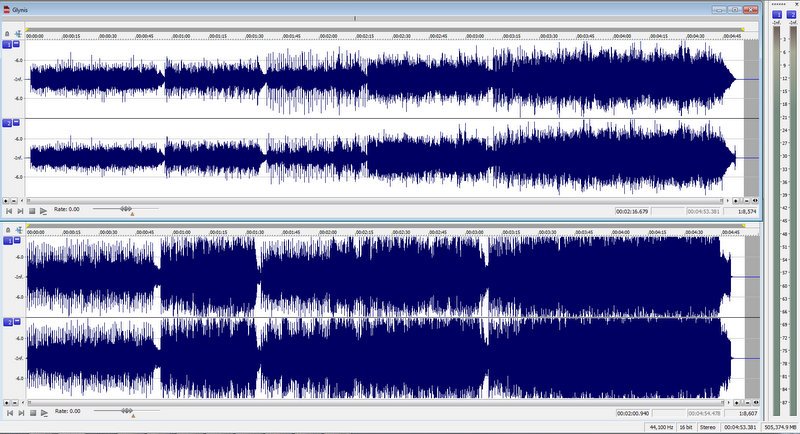800x434 pixels.
Task: Click the lock icon in Glynis window
Action: [7, 34]
